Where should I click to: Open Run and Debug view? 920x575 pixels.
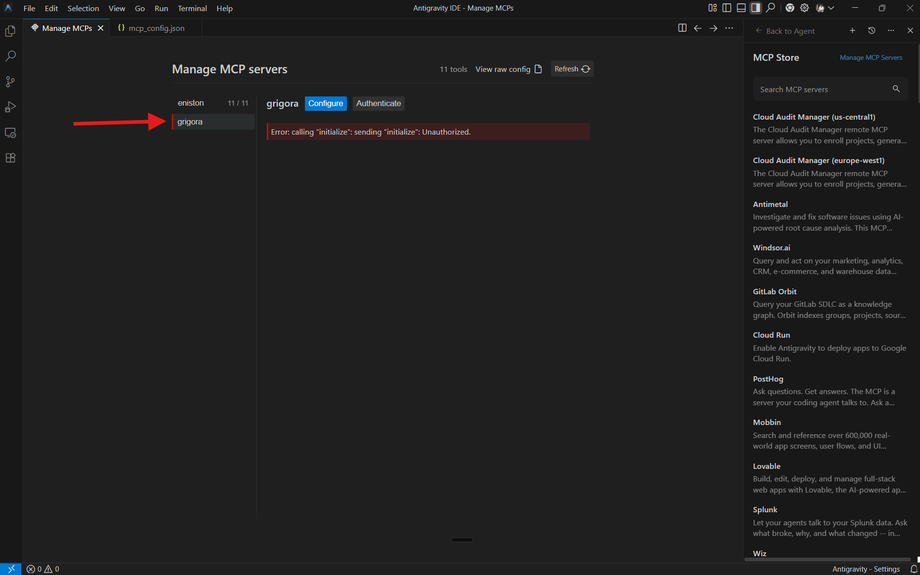point(10,107)
